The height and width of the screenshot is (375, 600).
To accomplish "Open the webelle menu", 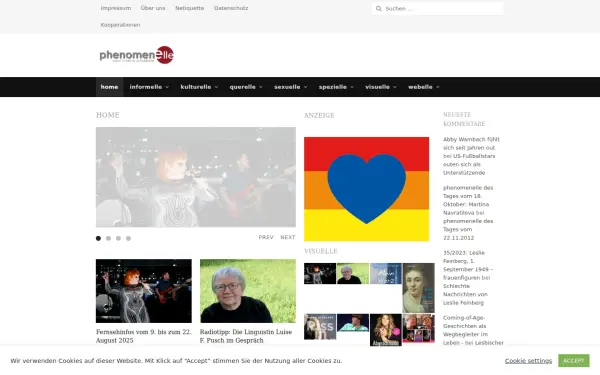I will [x=420, y=87].
